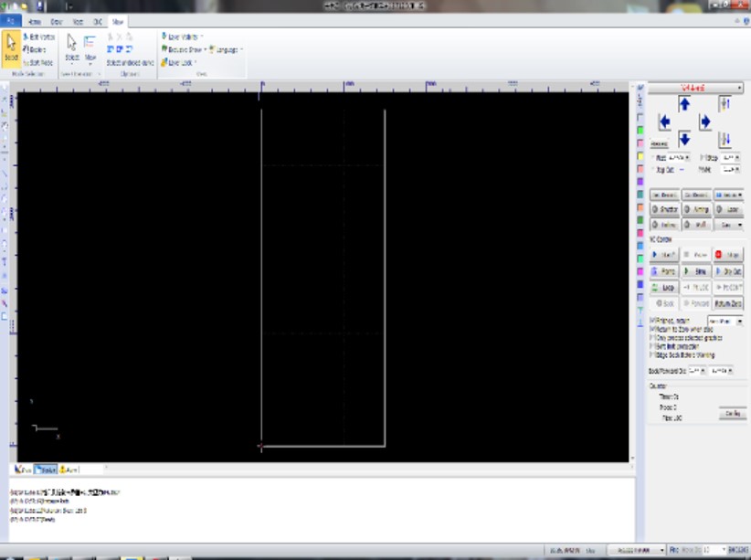Expand the Layer Visibility dropdown
Viewport: 751px width, 560px height.
click(184, 37)
